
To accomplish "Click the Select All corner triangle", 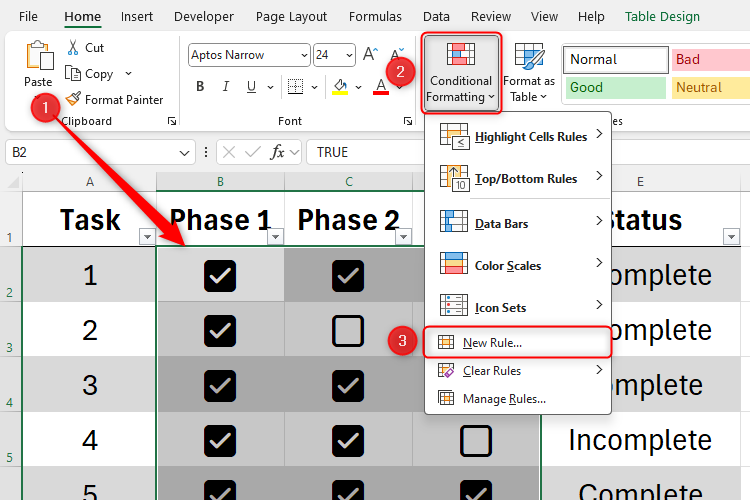I will 13,182.
